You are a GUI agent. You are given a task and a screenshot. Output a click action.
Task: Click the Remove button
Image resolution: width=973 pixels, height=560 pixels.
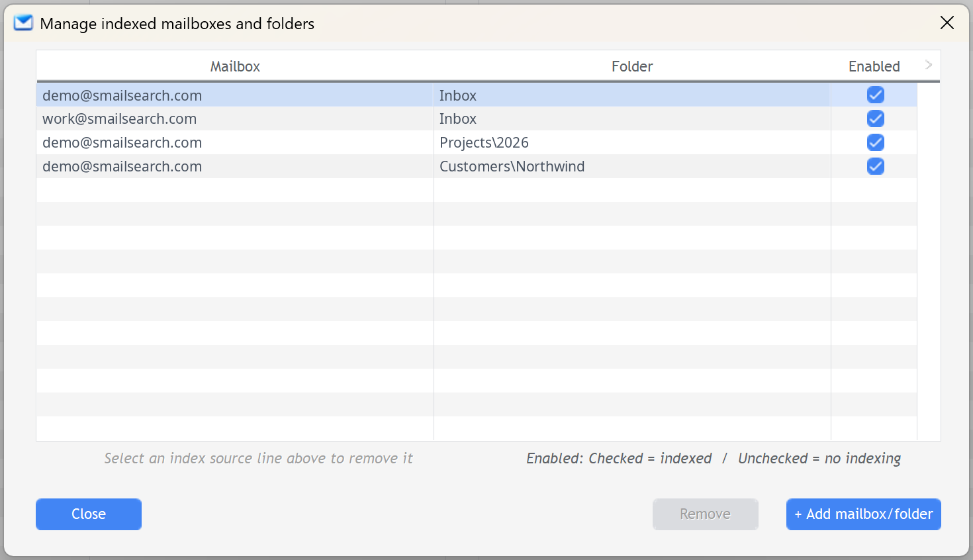point(706,514)
